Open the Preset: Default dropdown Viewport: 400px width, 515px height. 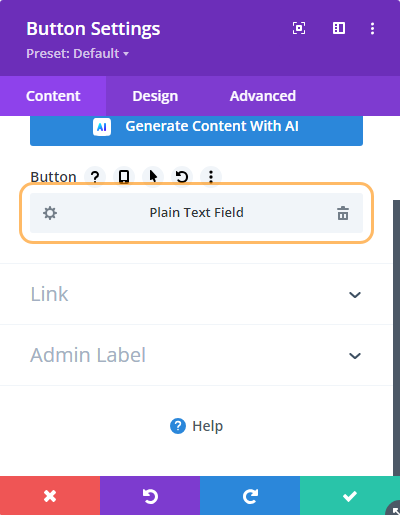[77, 53]
